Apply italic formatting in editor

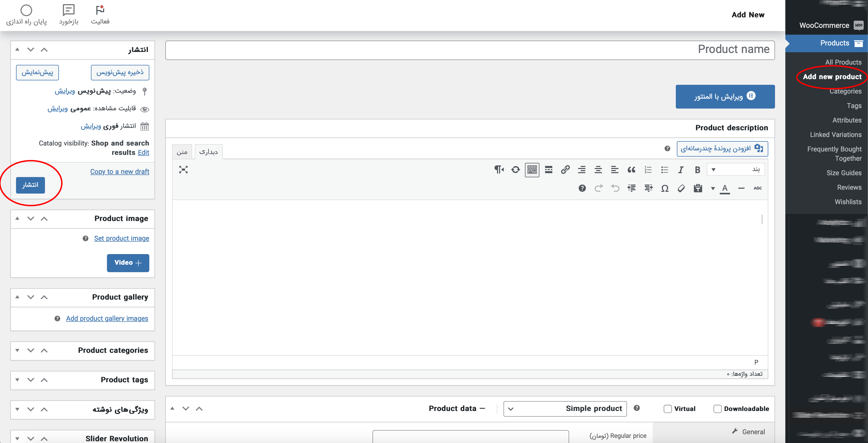[681, 170]
